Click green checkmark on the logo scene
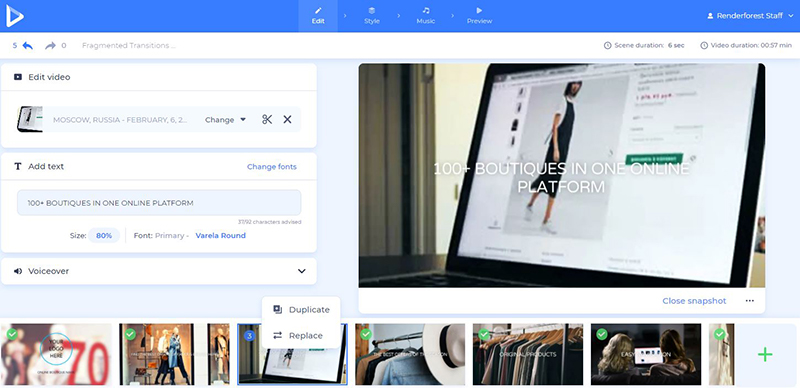 (x=12, y=334)
